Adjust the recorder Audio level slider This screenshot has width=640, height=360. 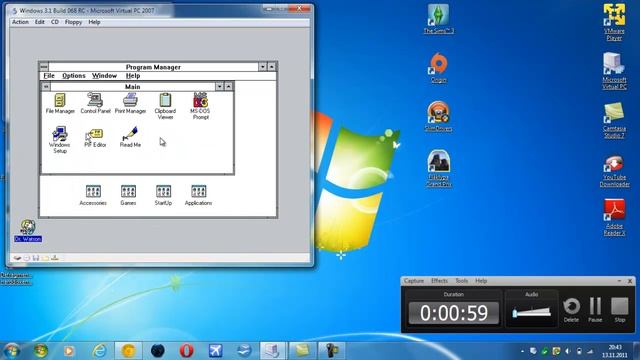[x=531, y=313]
